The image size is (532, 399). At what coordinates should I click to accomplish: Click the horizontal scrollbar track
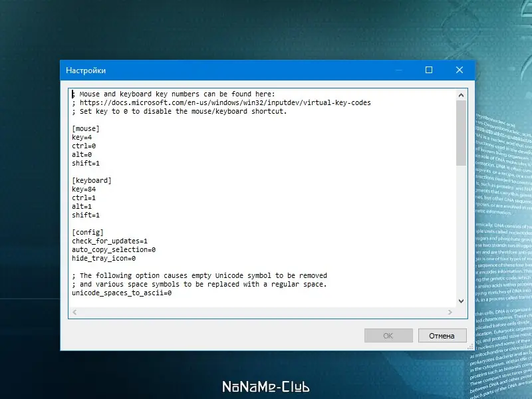262,312
